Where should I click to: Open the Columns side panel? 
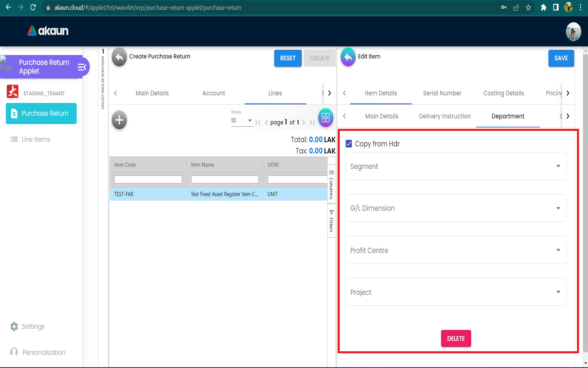[x=332, y=185]
